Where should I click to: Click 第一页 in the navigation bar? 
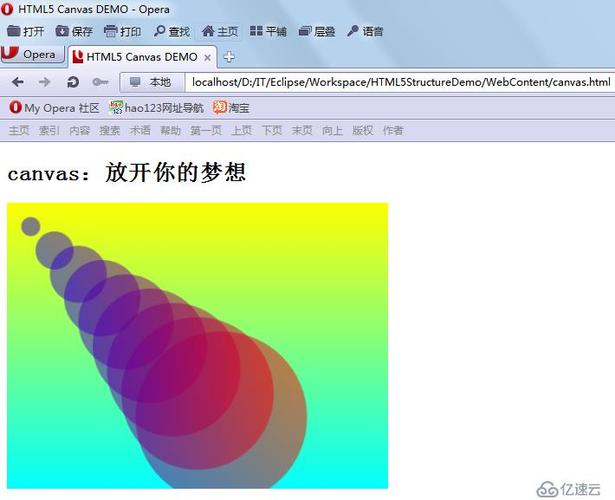[206, 130]
